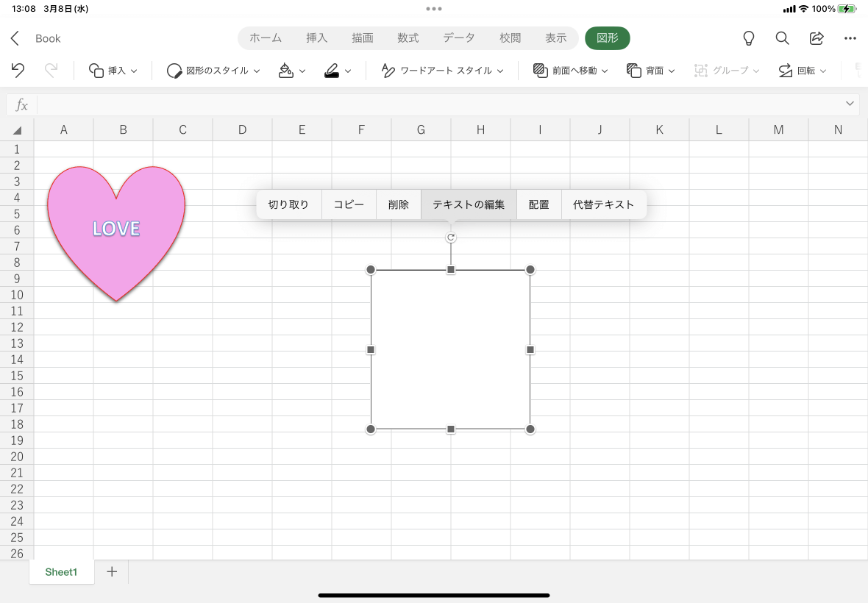Screen dimensions: 868x603
Task: Select the 図形 tab
Action: (x=608, y=38)
